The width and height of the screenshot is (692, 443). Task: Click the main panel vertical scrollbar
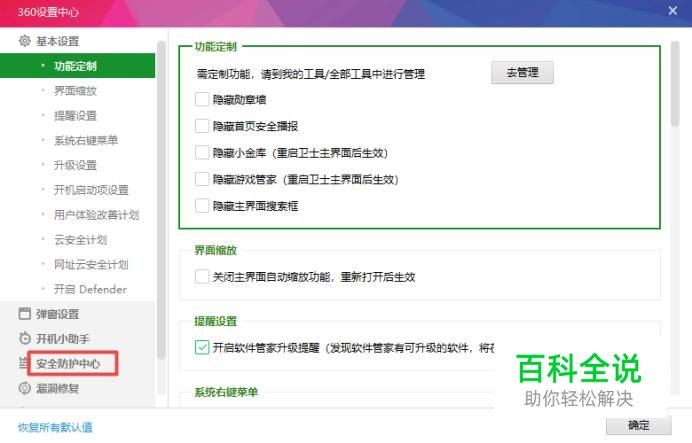pos(675,84)
